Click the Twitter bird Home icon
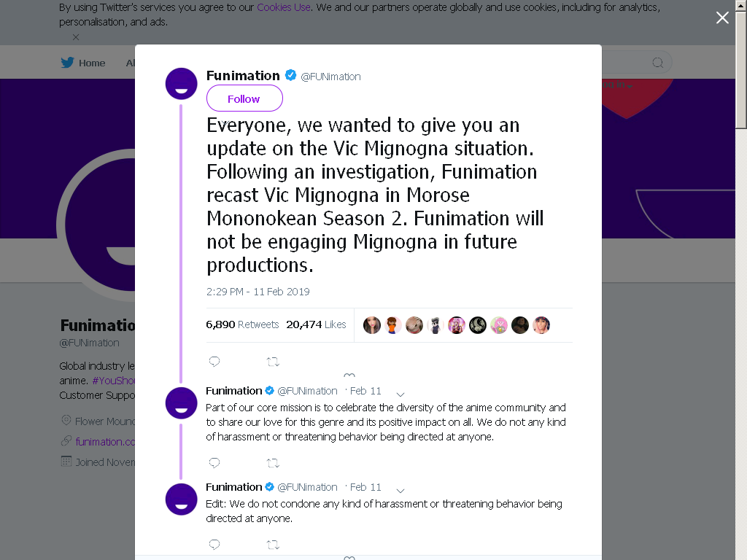The image size is (747, 560). coord(68,63)
